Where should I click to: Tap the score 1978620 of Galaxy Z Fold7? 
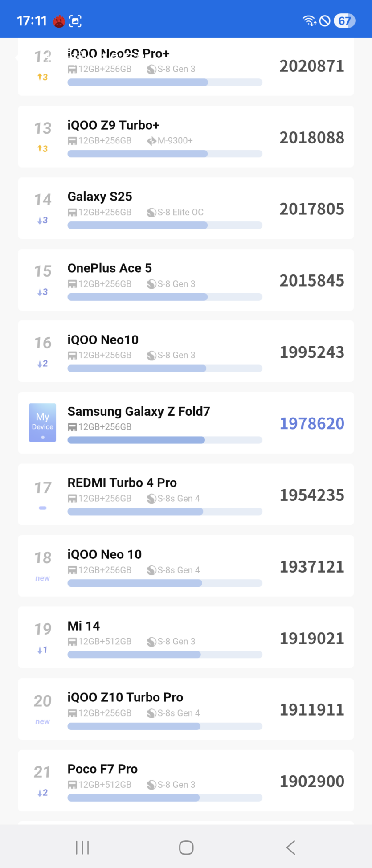pos(312,423)
